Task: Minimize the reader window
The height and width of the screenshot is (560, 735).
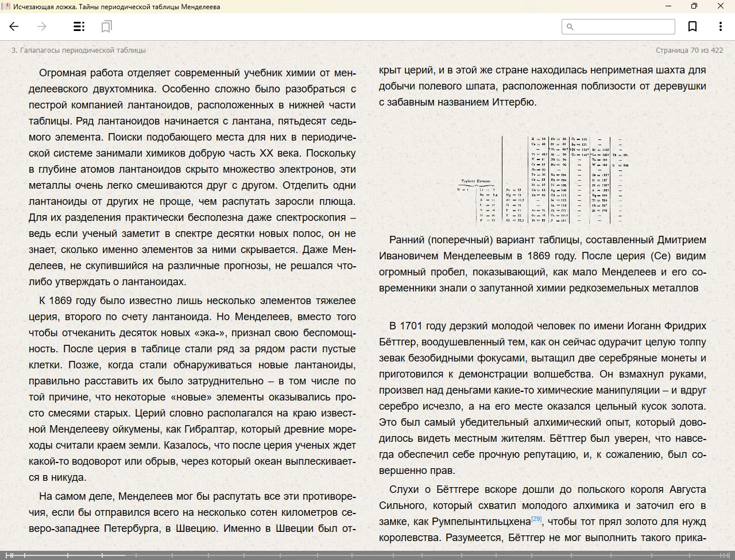Action: 668,6
